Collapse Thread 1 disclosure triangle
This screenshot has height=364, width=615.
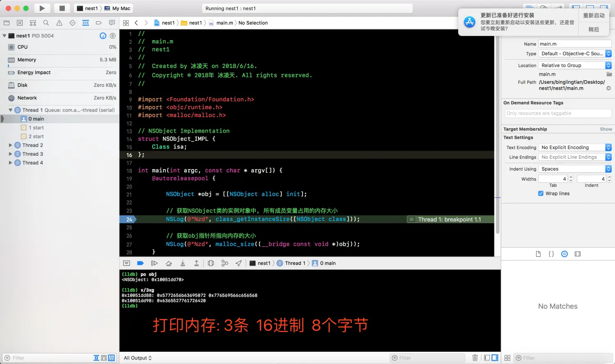point(11,110)
